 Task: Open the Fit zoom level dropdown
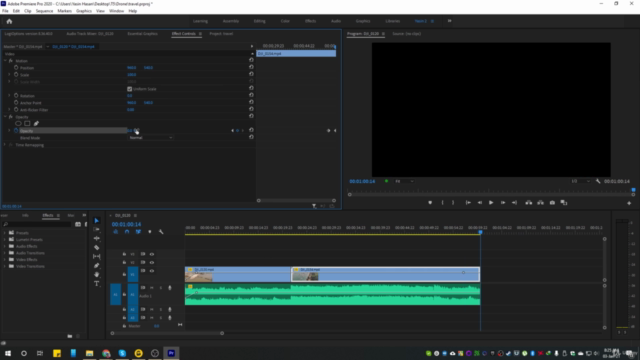(x=404, y=181)
